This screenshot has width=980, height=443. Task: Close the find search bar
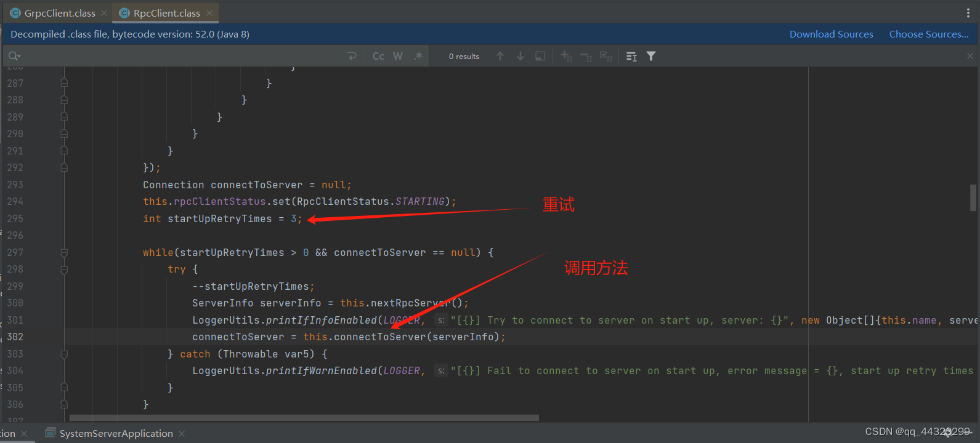click(x=970, y=56)
